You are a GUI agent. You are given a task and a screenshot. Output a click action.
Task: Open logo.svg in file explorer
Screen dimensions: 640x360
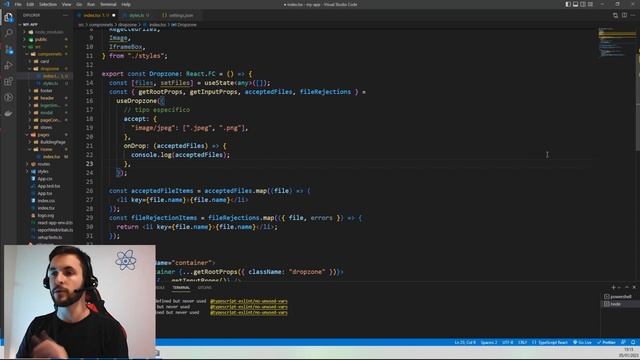[x=46, y=216]
